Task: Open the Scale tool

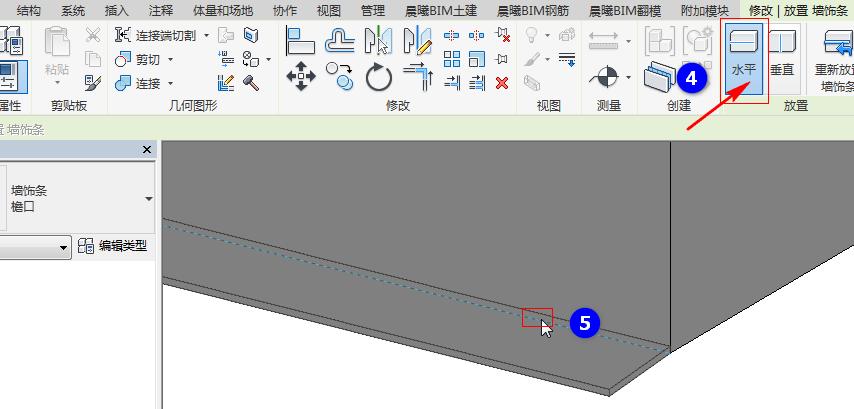Action: click(x=477, y=59)
